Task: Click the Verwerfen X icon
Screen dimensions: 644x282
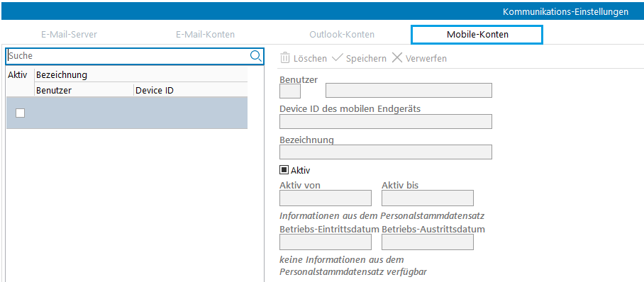Action: (x=397, y=58)
